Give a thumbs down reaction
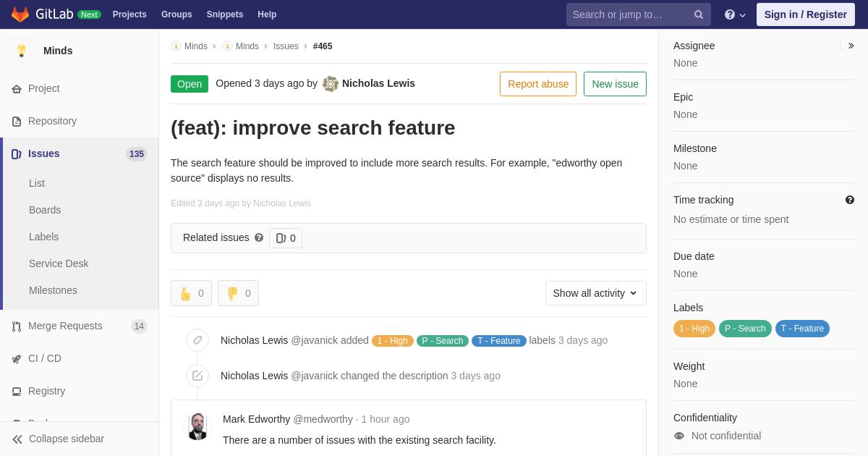The width and height of the screenshot is (868, 456). tap(238, 293)
